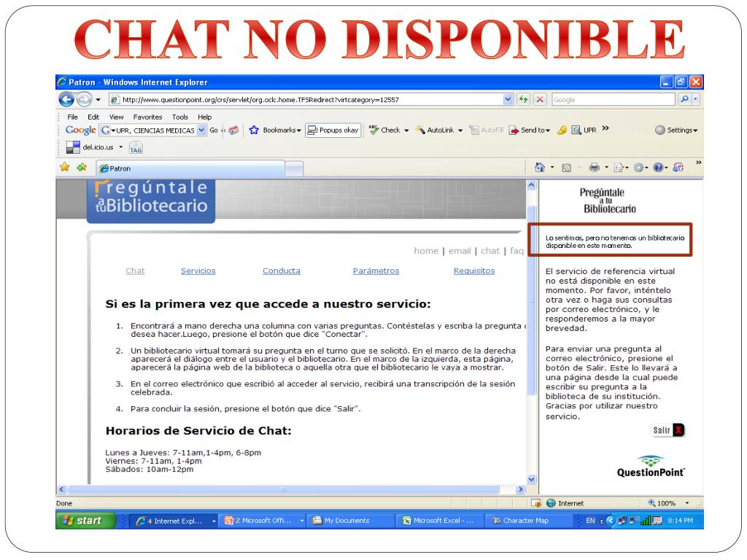Screen dimensions: 747x560
Task: Open the Tools menu
Action: point(180,117)
